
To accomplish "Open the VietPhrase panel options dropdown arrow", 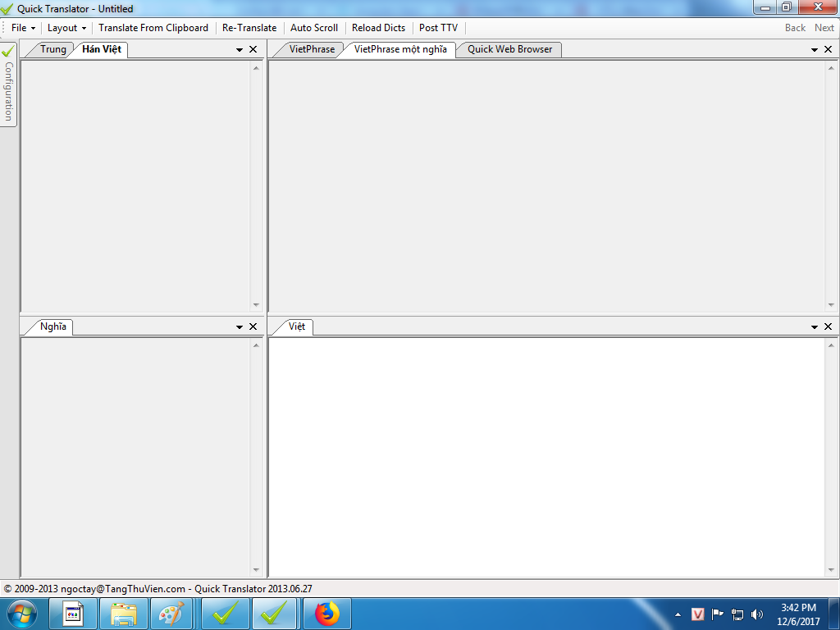I will click(x=814, y=49).
